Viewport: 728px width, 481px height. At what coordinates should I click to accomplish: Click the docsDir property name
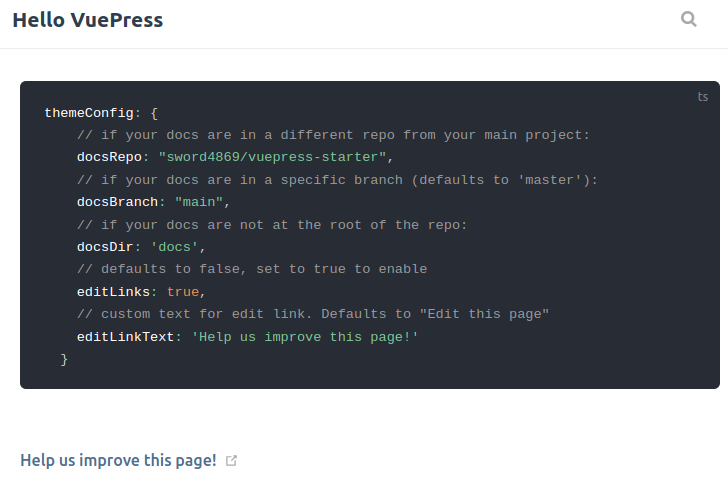point(105,247)
